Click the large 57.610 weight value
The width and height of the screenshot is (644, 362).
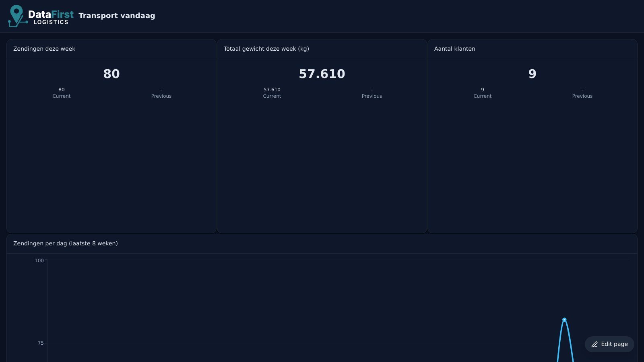point(322,74)
